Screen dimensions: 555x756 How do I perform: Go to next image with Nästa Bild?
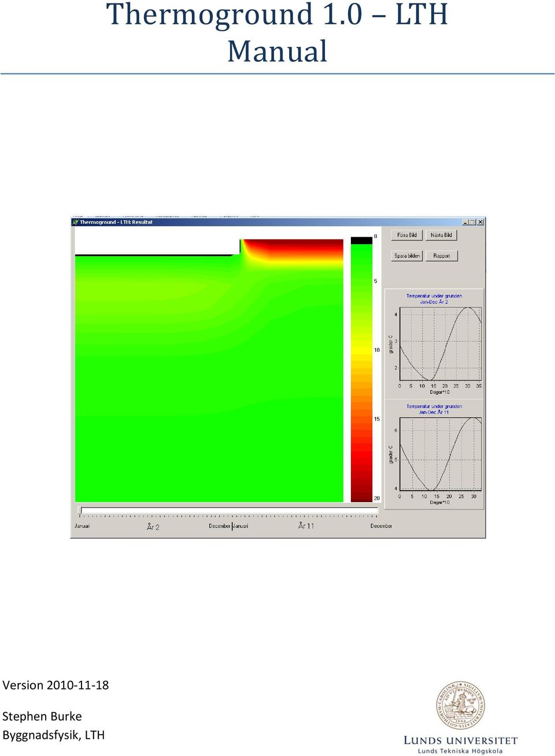[x=442, y=235]
